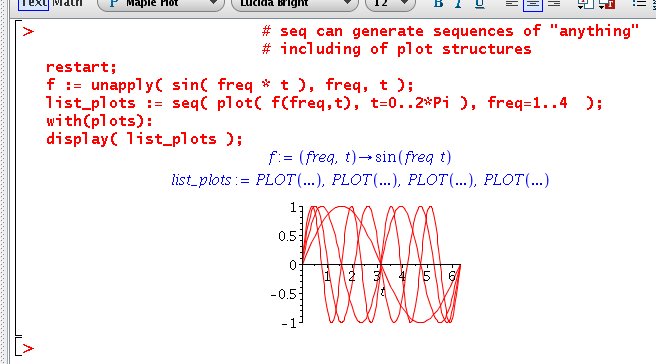This screenshot has height=364, width=656.
Task: Click the restart; command line
Action: tap(81, 67)
